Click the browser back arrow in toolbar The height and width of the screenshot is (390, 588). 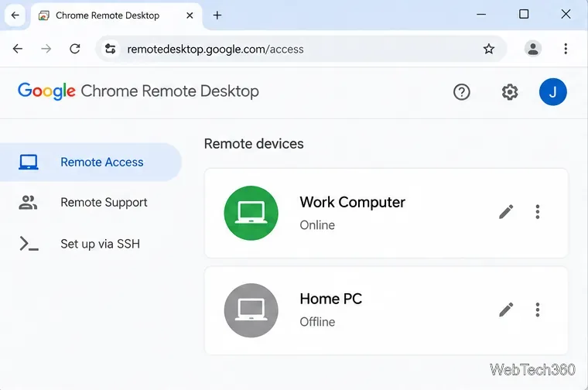(x=18, y=49)
